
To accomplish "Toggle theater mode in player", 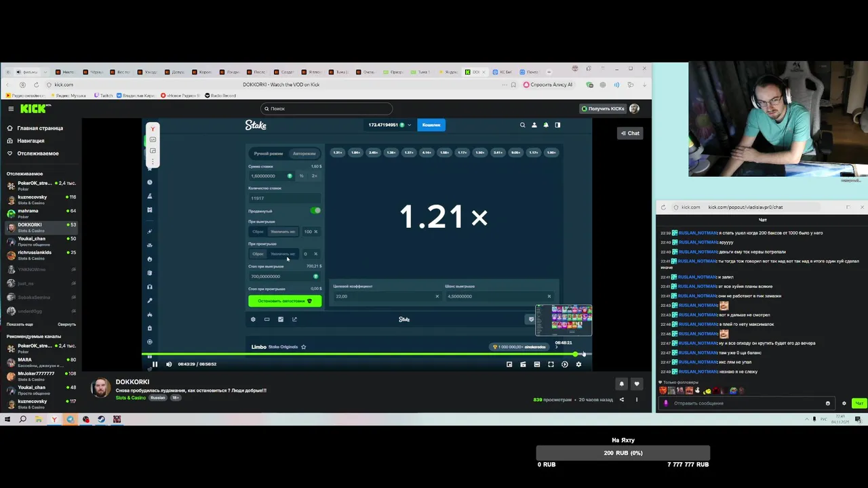I will coord(537,365).
